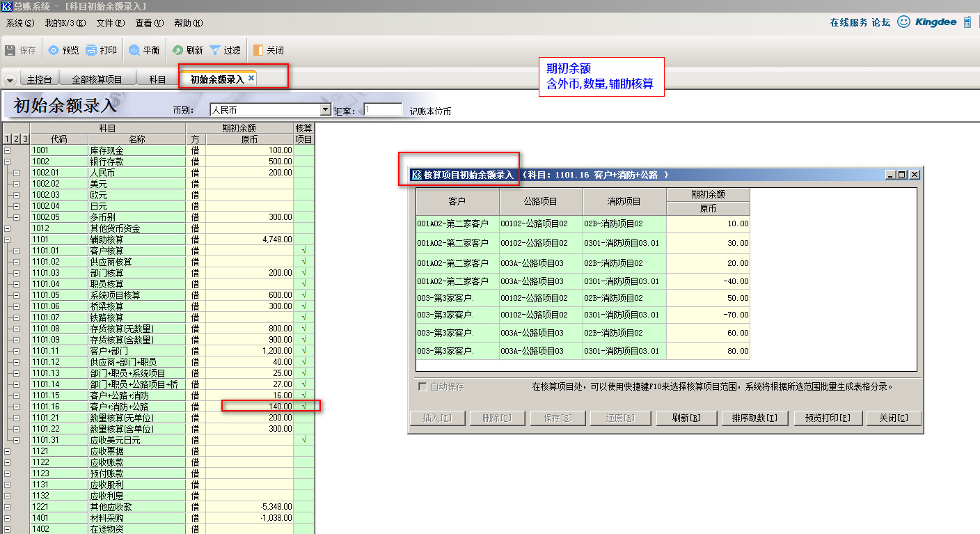Open Print Preview (预览) from toolbar
The height and width of the screenshot is (534, 980).
point(54,50)
